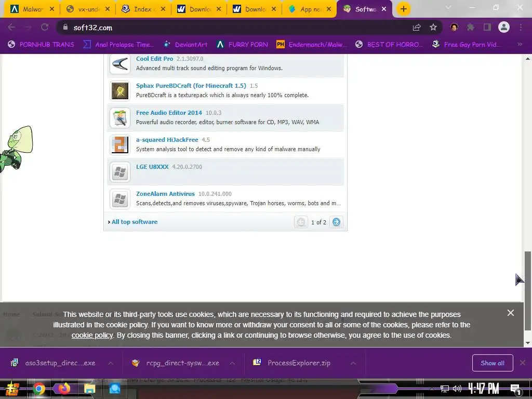Open network settings tray icon
Image resolution: width=532 pixels, height=399 pixels.
coord(445,389)
